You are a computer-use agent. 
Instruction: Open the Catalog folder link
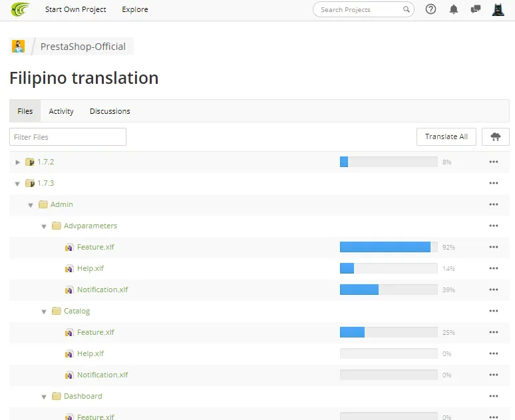pos(77,311)
